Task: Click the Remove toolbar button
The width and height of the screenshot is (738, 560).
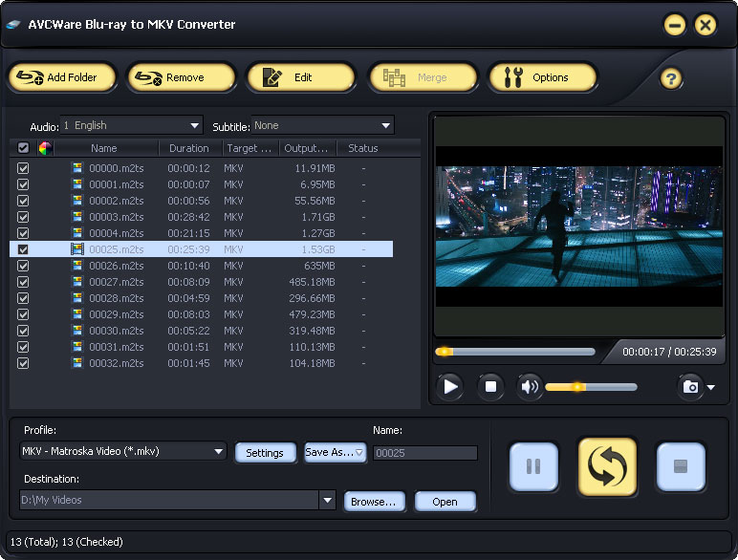Action: point(181,77)
